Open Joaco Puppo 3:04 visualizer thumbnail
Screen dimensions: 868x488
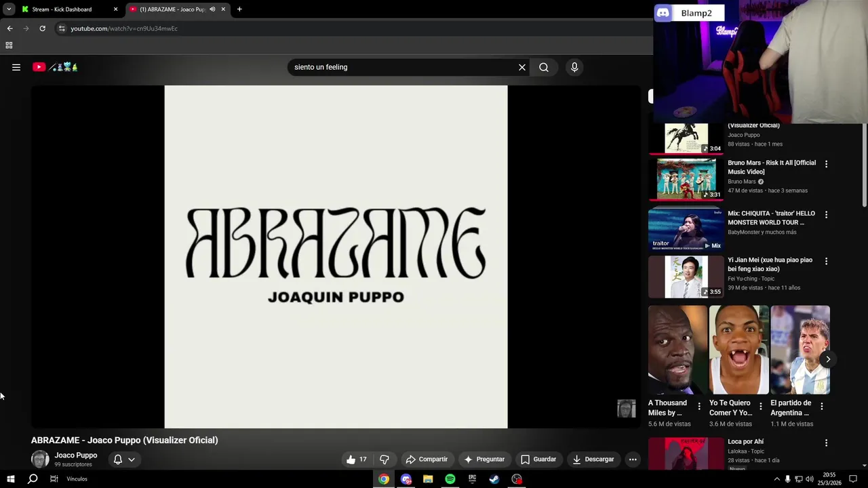tap(686, 139)
